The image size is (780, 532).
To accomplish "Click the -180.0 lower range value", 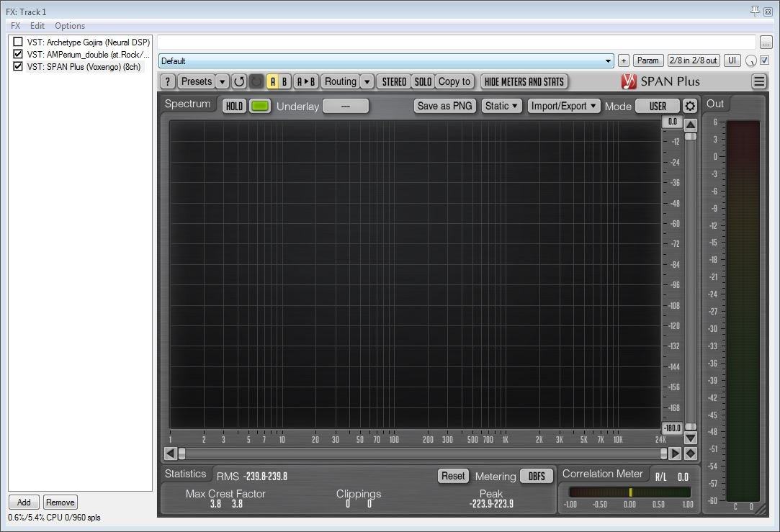I will (672, 428).
